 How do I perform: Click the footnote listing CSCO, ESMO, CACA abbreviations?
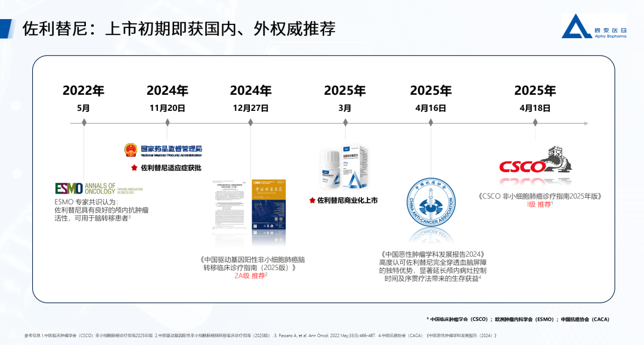click(x=518, y=319)
